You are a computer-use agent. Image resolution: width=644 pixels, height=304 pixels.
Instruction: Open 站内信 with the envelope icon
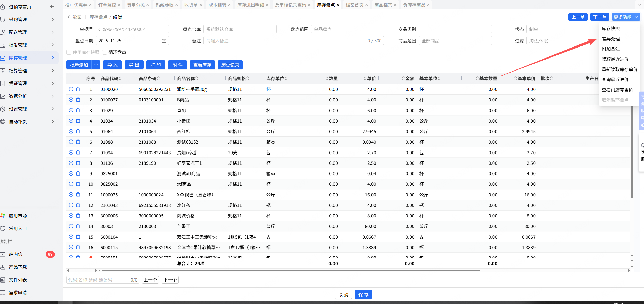point(3,254)
